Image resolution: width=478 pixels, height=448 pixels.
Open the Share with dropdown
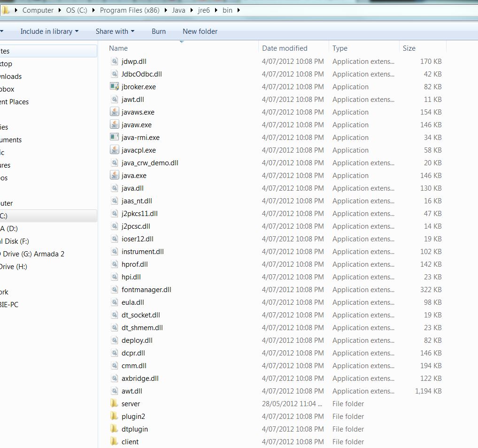[115, 31]
